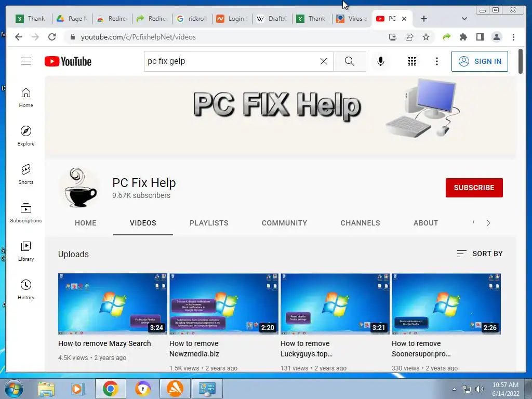Open Shorts in the sidebar
This screenshot has height=399, width=532.
click(x=26, y=175)
